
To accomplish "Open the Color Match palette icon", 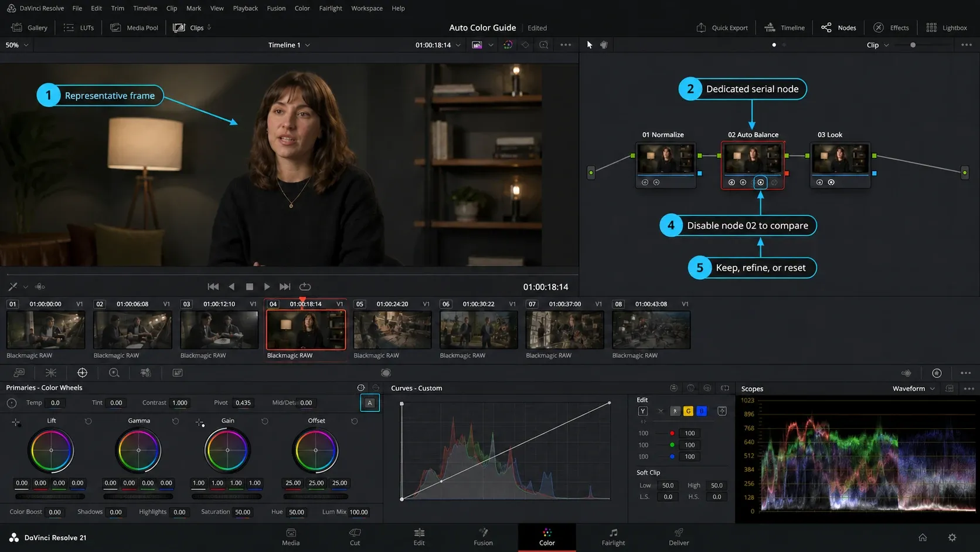I will pyautogui.click(x=51, y=372).
